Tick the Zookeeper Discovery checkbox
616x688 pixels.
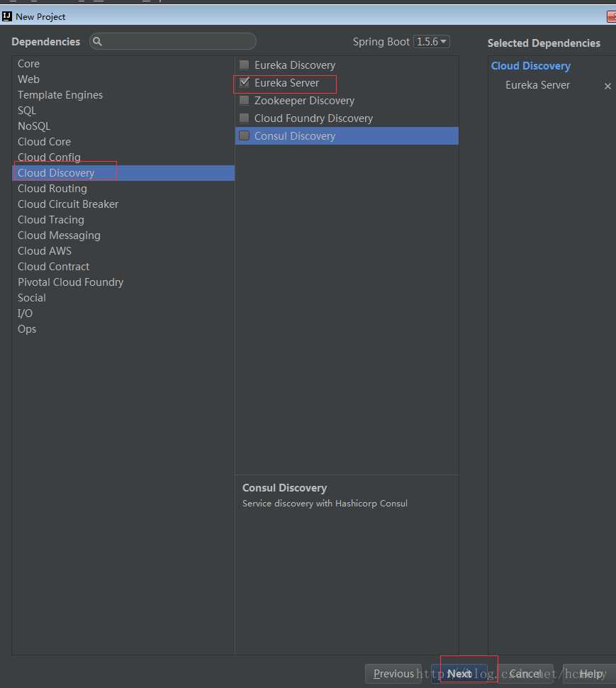245,101
